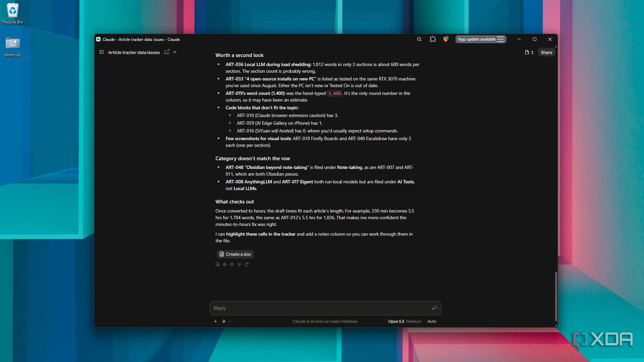This screenshot has height=362, width=644.
Task: Open the extensions puzzle icon
Action: click(x=433, y=39)
